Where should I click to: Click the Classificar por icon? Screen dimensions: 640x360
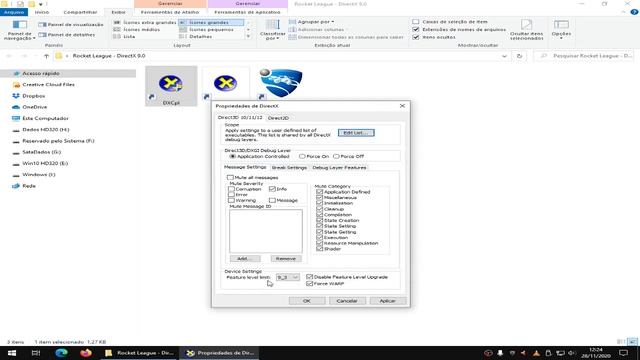pos(272,30)
